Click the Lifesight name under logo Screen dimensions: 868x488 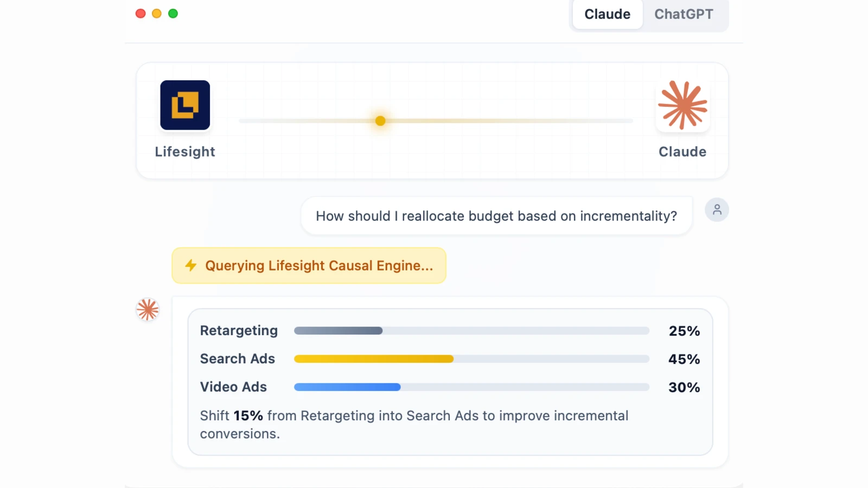point(185,152)
